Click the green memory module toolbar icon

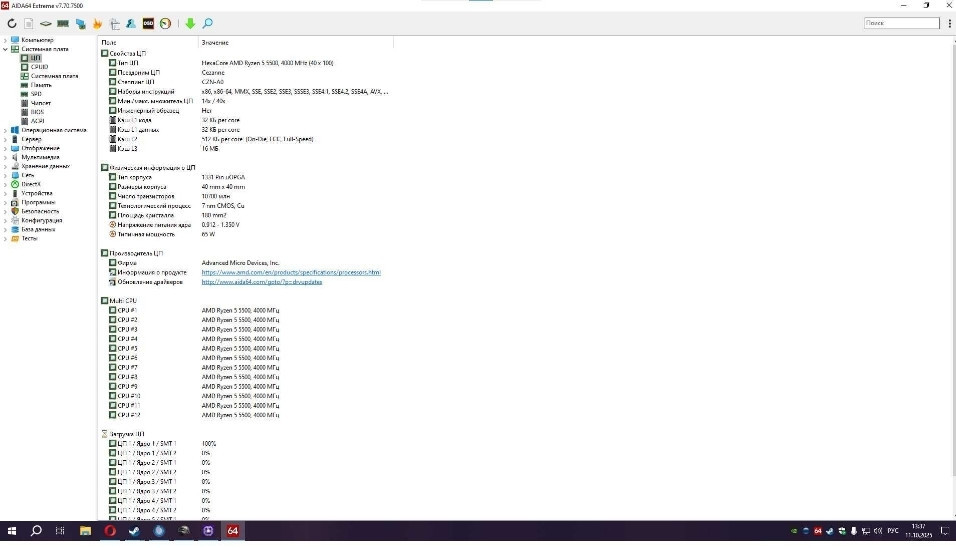(x=63, y=23)
